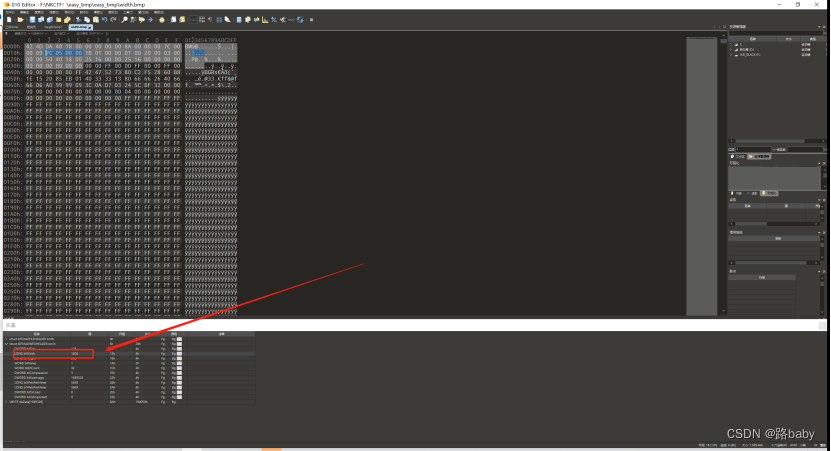Click the Save floppy disk icon
The width and height of the screenshot is (831, 451).
[32, 20]
